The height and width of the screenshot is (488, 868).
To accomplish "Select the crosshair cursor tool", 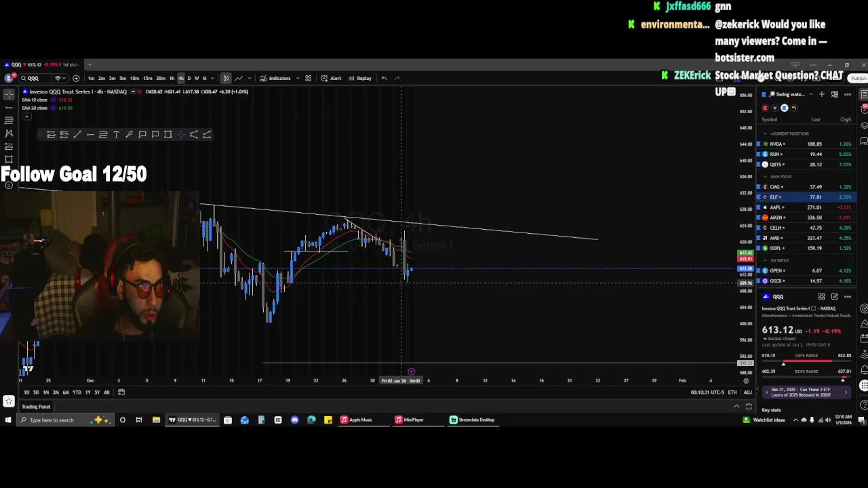I will 9,94.
